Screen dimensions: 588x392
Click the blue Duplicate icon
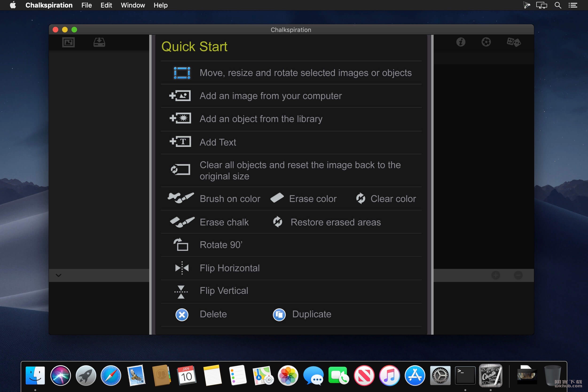[x=279, y=315]
